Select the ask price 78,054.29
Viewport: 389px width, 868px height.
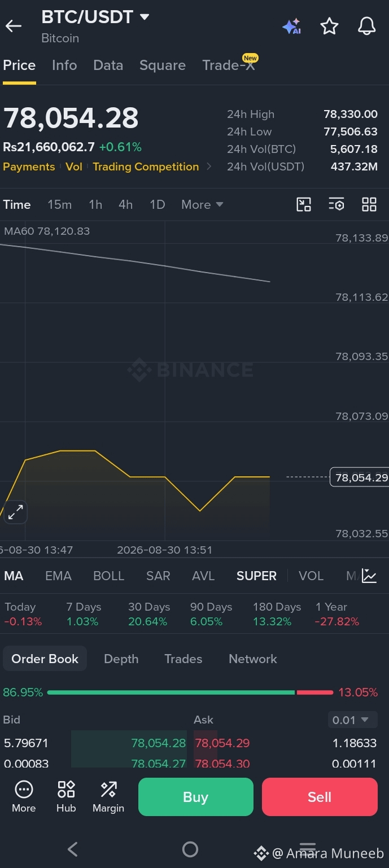click(222, 743)
